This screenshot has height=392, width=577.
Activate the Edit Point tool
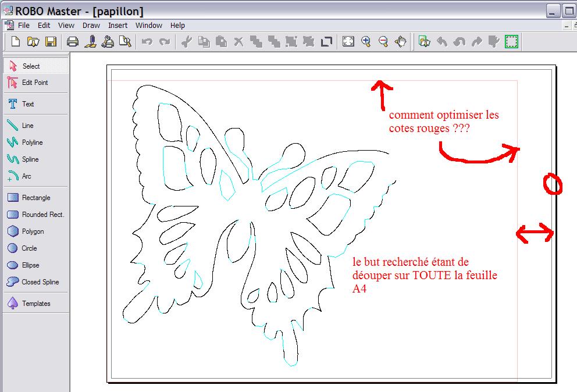[35, 83]
